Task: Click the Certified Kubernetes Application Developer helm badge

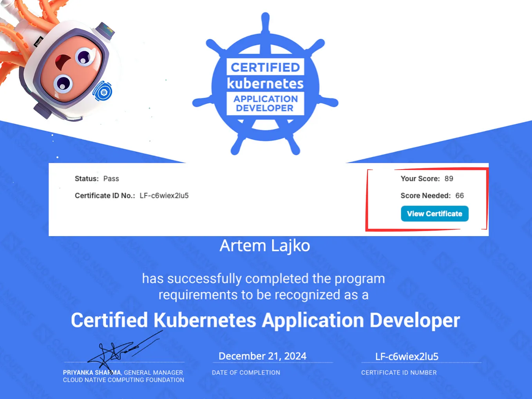Action: [x=265, y=84]
